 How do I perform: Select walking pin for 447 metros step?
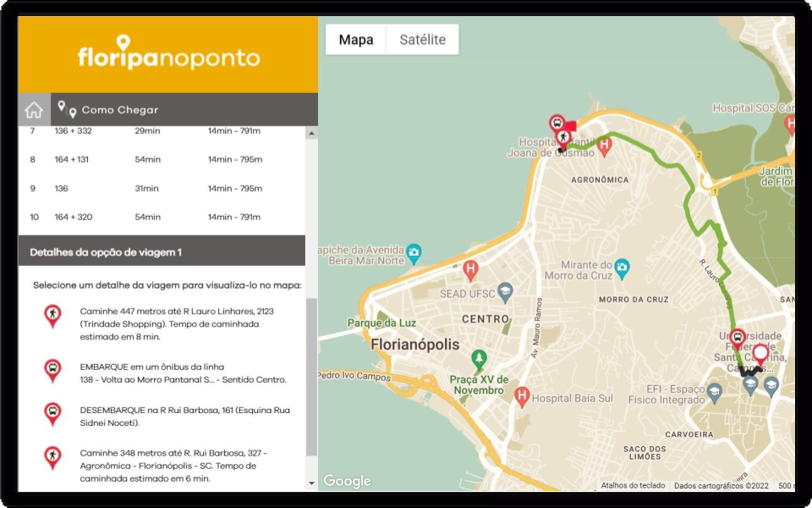(x=52, y=316)
